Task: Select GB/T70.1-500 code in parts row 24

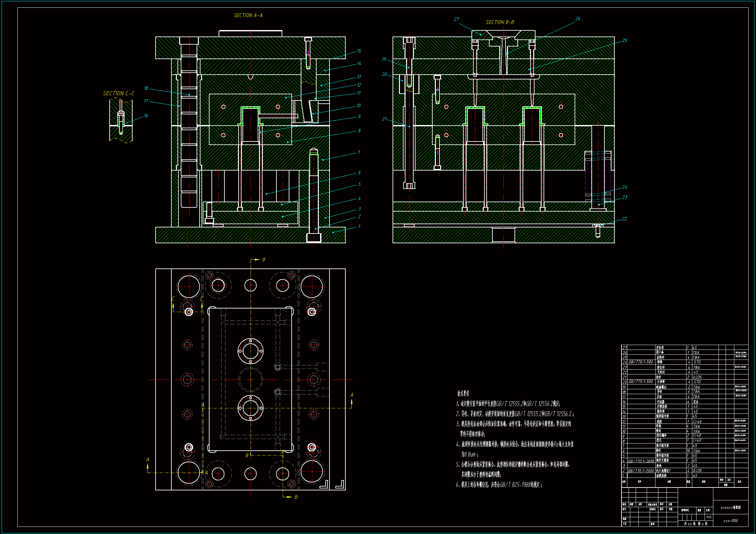Action: point(641,362)
